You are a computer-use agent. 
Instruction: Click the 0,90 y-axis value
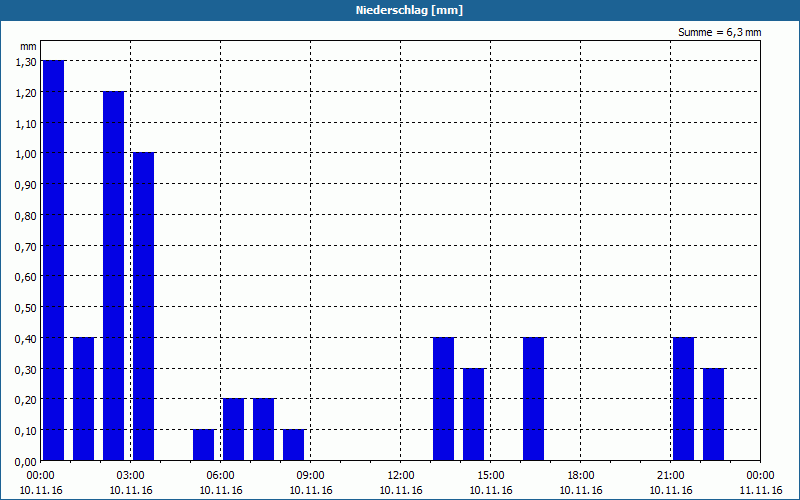click(26, 185)
